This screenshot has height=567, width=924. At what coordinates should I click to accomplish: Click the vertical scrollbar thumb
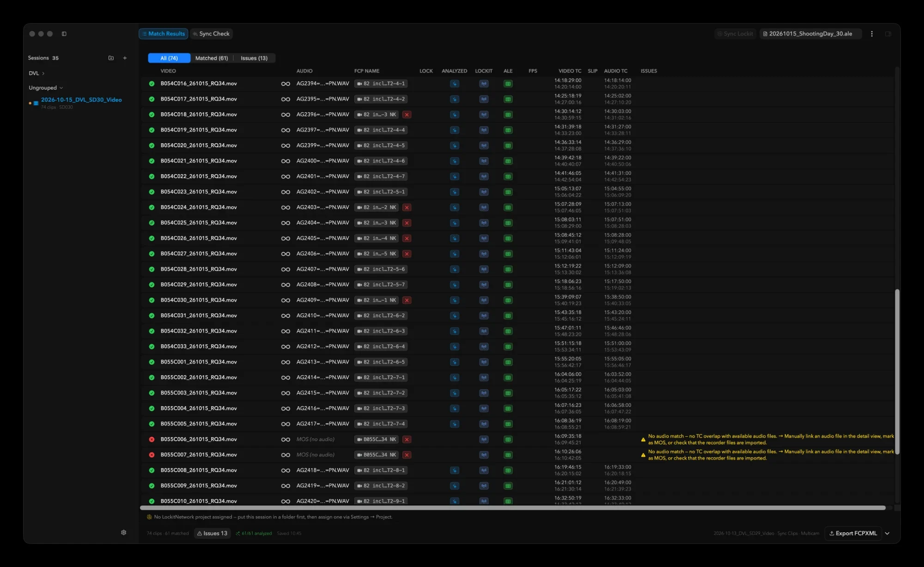click(897, 372)
